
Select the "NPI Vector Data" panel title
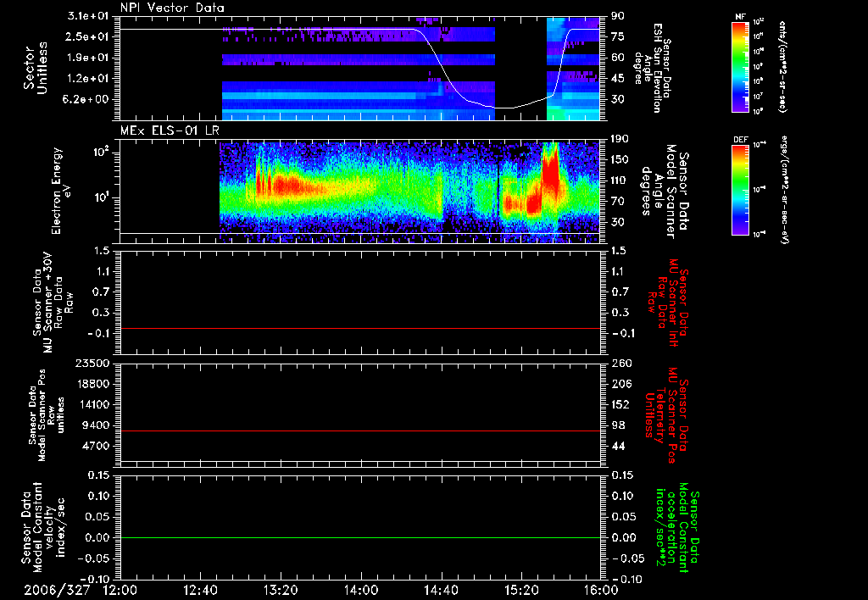click(172, 8)
